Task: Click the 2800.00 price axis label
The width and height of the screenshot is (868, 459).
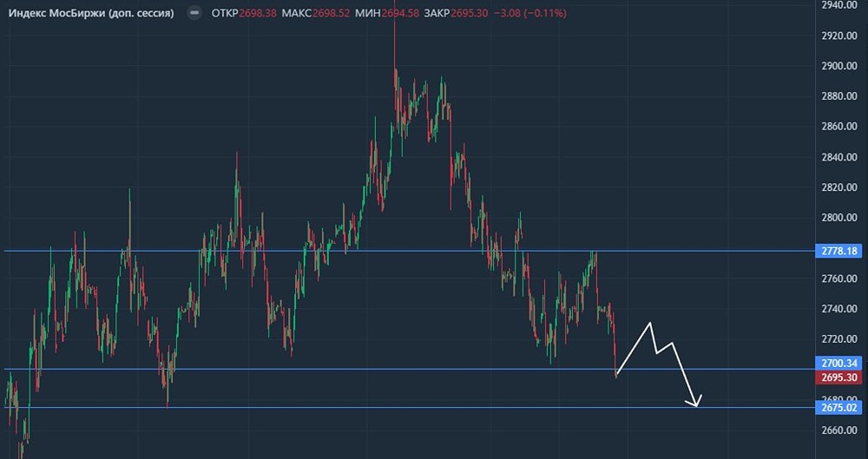Action: (841, 218)
